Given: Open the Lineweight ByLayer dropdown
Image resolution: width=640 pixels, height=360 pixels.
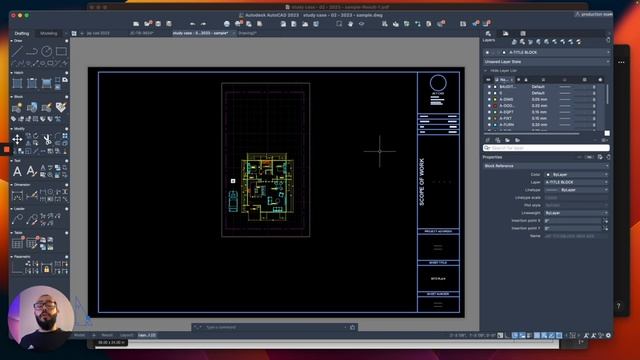Looking at the screenshot, I should coord(576,213).
